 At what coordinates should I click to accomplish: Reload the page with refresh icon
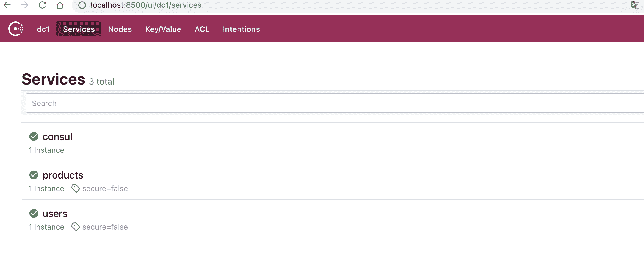[x=42, y=5]
